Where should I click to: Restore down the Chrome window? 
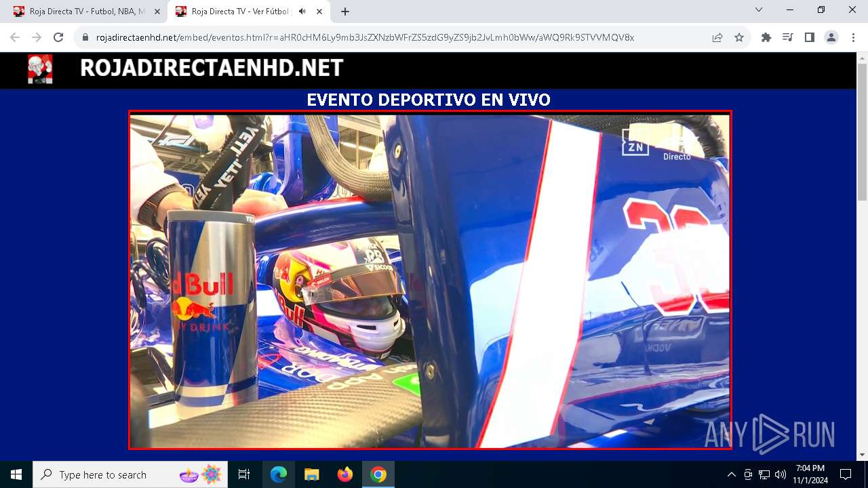point(821,10)
